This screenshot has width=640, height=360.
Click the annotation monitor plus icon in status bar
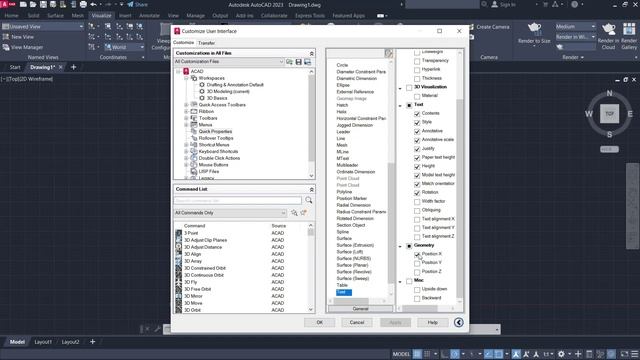(x=578, y=354)
